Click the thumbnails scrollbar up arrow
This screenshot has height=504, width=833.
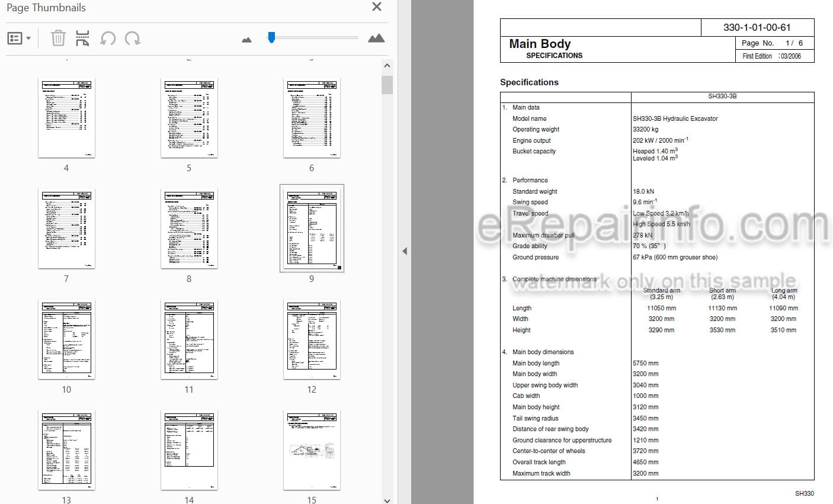(387, 66)
